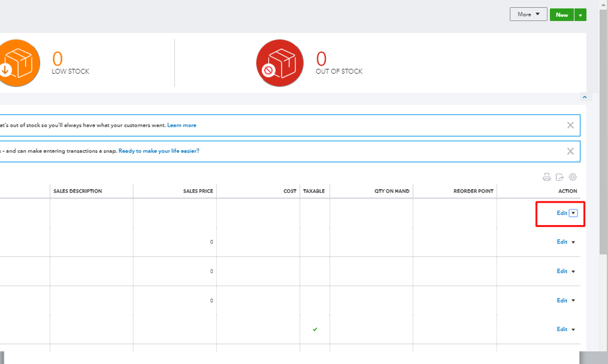Click the vertical scrollbar on the right
This screenshot has height=364, width=608.
point(603,131)
